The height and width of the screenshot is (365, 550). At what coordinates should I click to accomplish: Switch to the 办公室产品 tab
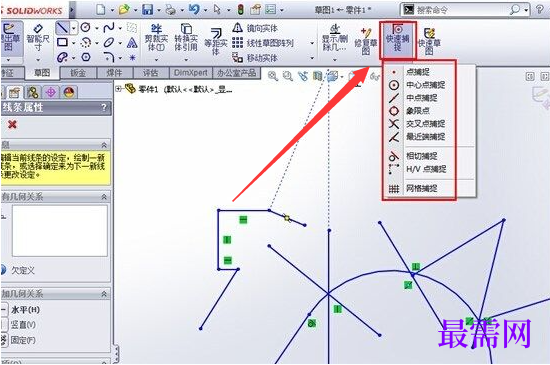[x=236, y=73]
